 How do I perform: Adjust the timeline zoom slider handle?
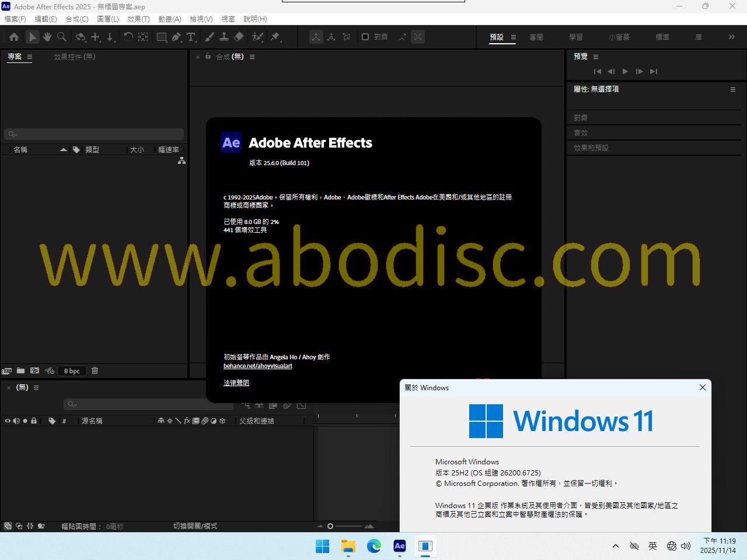(x=330, y=526)
